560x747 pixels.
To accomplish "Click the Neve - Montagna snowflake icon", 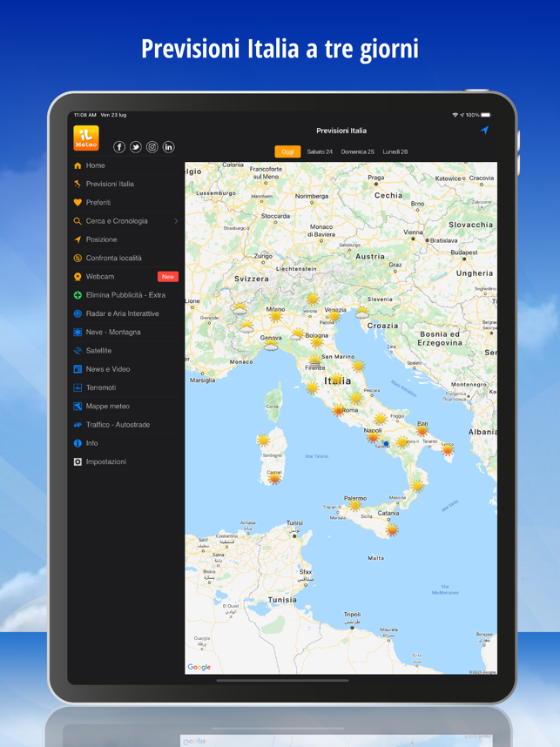I will 78,332.
